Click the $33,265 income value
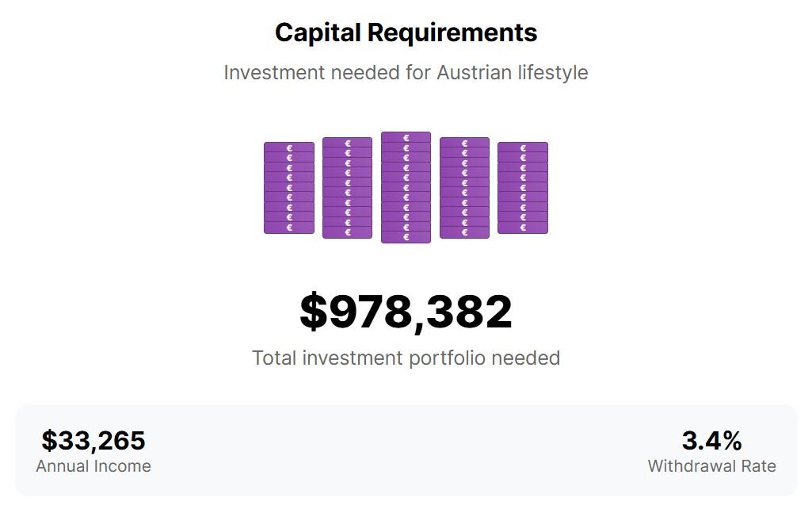This screenshot has width=812, height=513. (x=93, y=440)
